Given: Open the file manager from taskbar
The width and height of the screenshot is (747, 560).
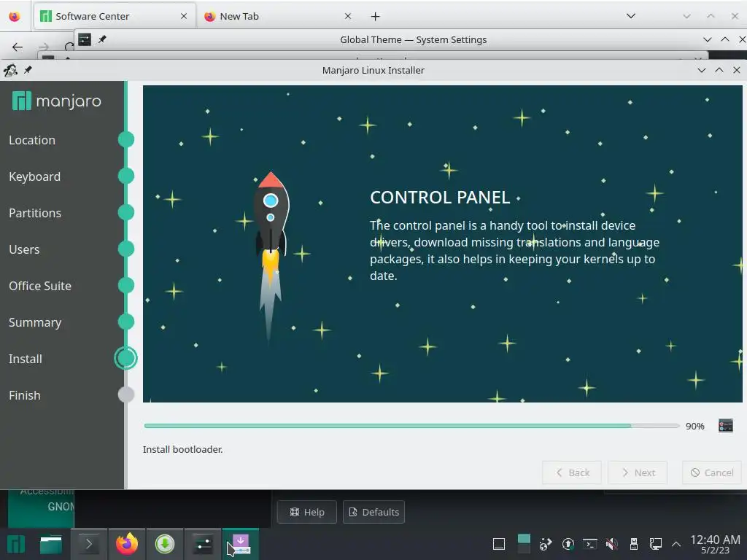Looking at the screenshot, I should [x=51, y=544].
